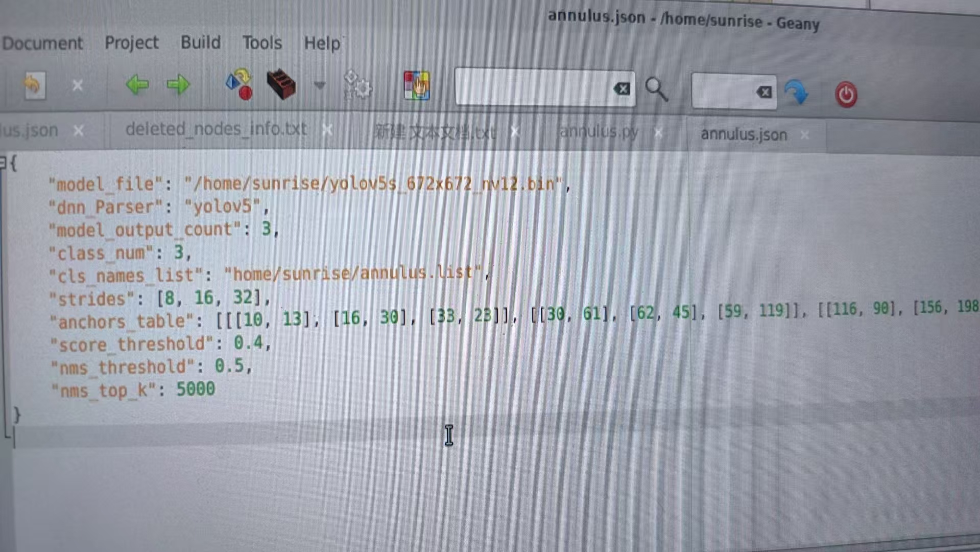Navigate back with the green left arrow
Viewport: 980px width, 552px height.
coord(137,84)
